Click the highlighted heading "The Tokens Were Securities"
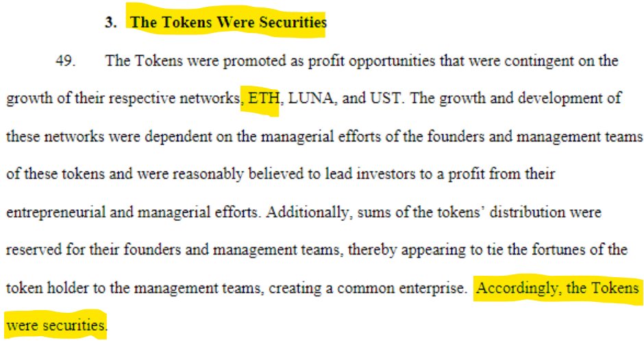 pyautogui.click(x=228, y=22)
